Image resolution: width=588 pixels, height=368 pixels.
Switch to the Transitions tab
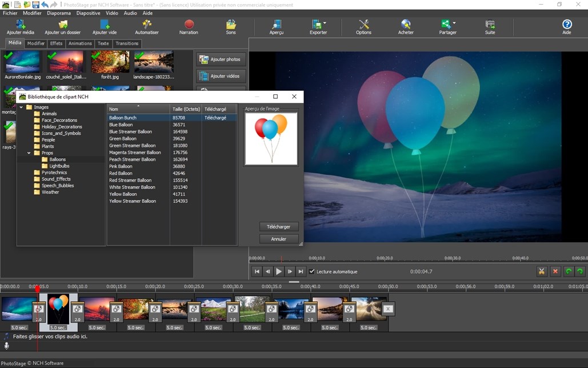click(126, 43)
